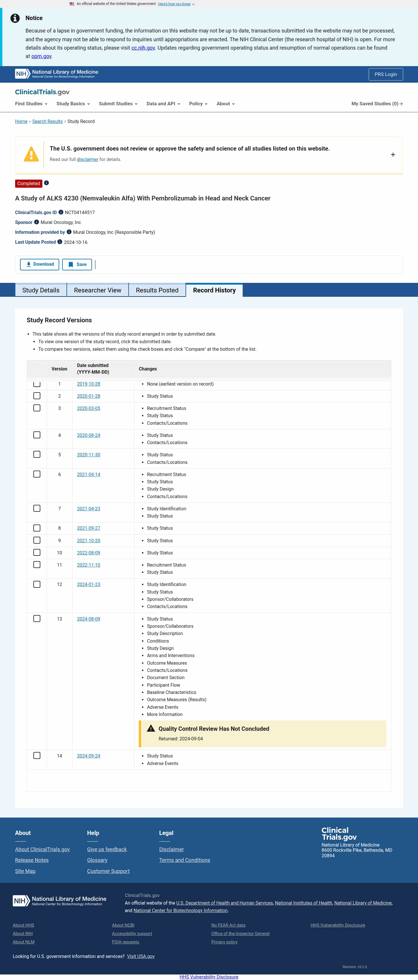This screenshot has width=418, height=980.
Task: Click the Notice info icon in the banner
Action: [x=15, y=18]
